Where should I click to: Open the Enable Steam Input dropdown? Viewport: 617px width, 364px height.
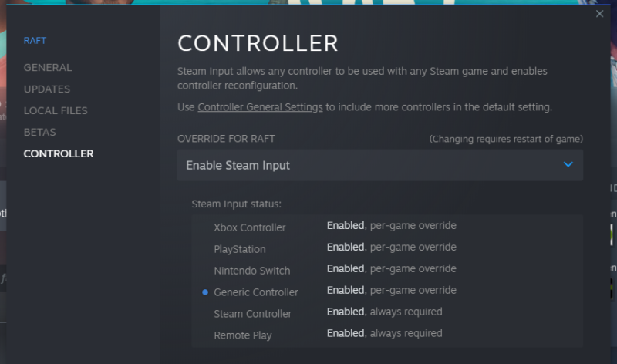379,165
